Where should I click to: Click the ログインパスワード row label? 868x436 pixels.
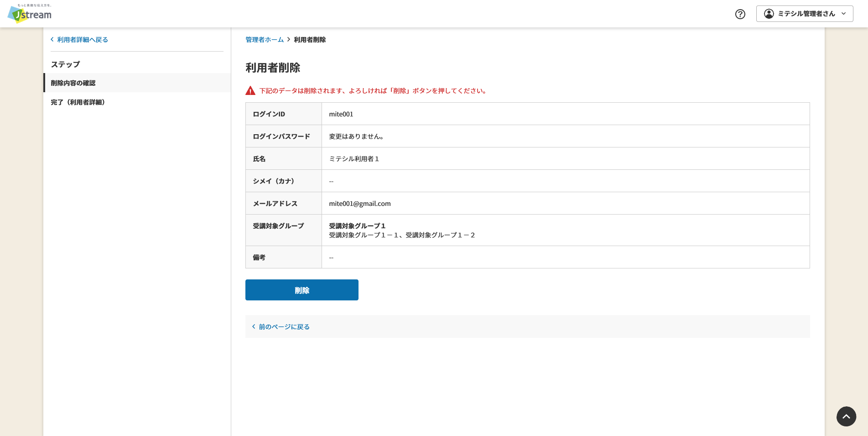(x=281, y=137)
